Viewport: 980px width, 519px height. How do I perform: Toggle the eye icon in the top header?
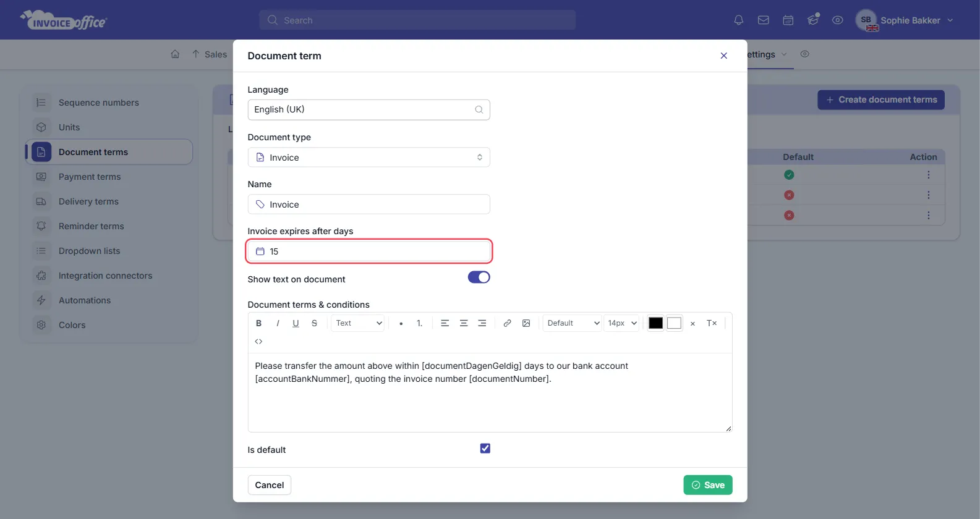[x=838, y=20]
